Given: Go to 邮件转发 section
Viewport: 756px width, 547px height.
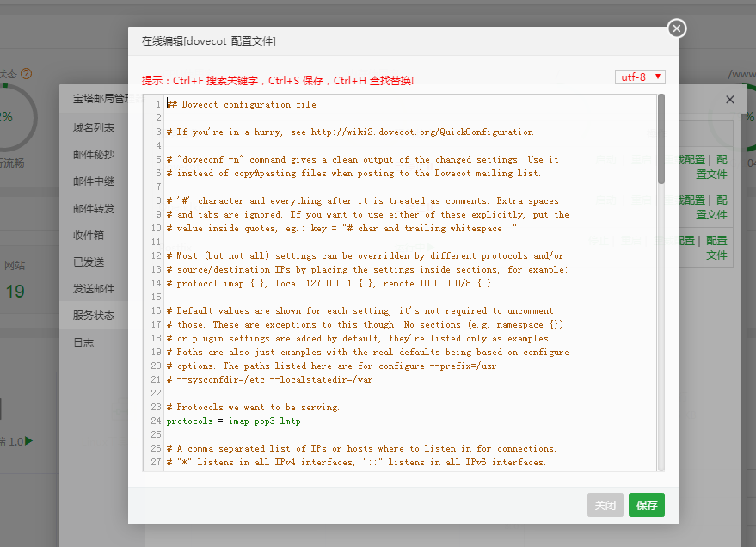Looking at the screenshot, I should pyautogui.click(x=94, y=209).
